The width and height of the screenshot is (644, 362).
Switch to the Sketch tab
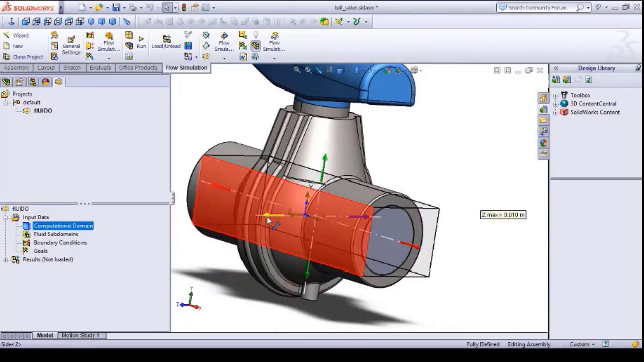[72, 68]
